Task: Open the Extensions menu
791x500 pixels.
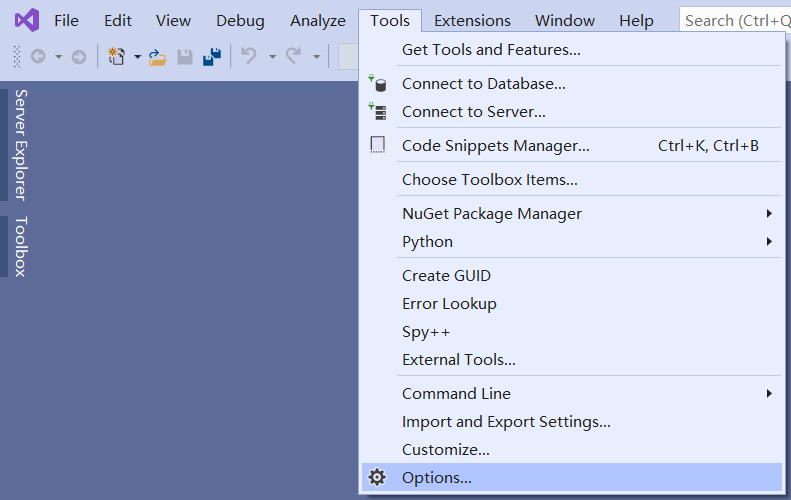Action: click(x=472, y=21)
